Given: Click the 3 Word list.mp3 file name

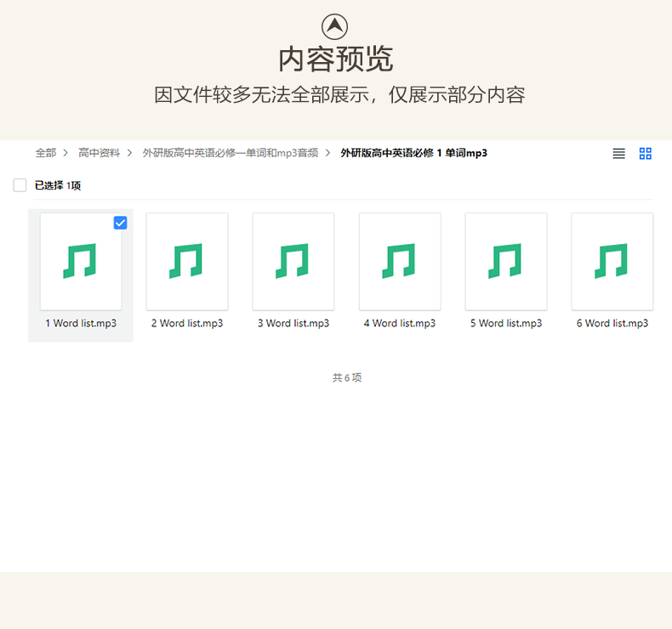Looking at the screenshot, I should [x=293, y=323].
